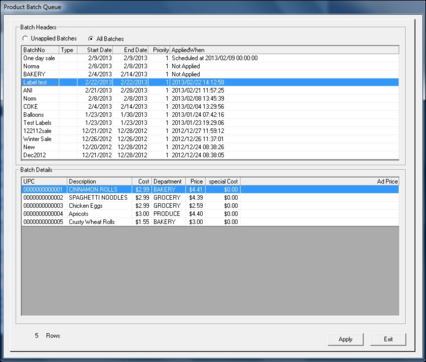Click the Exit button
The image size is (426, 362).
tap(388, 339)
